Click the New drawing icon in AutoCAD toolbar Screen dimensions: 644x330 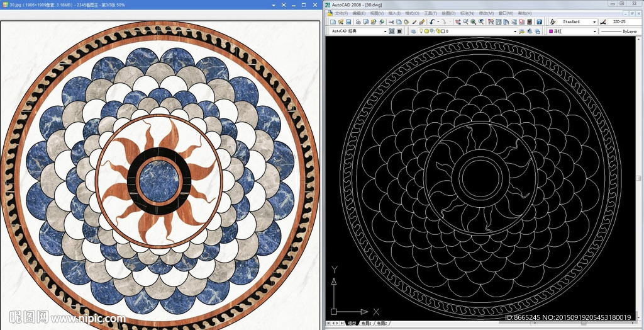(x=332, y=22)
